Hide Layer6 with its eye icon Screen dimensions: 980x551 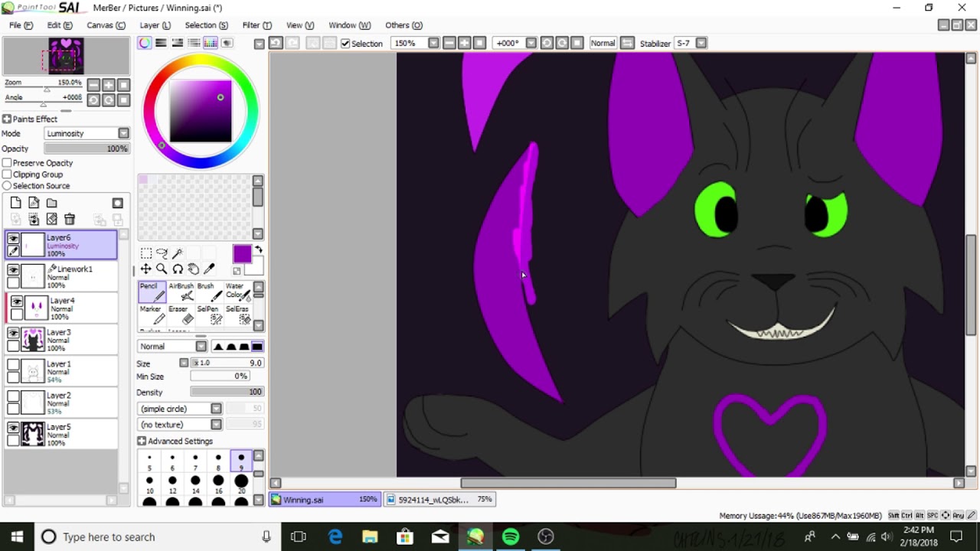[13, 239]
